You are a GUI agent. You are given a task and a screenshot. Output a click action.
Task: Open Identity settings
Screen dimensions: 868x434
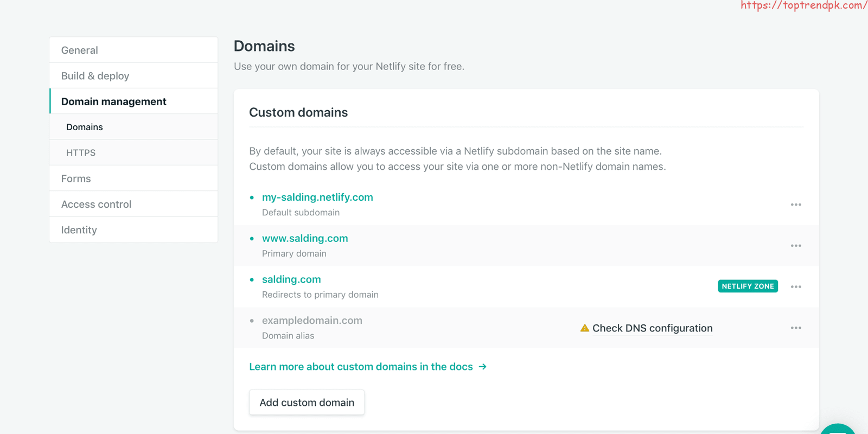(x=133, y=230)
